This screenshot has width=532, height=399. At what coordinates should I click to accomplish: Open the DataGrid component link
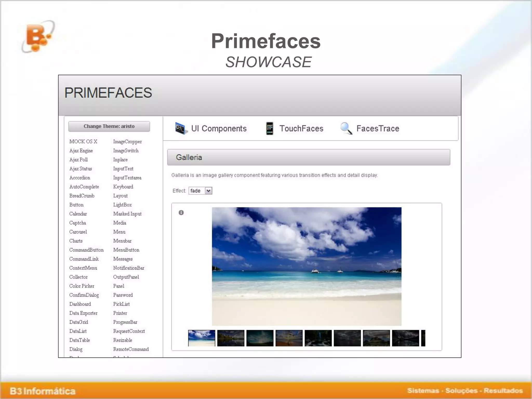[79, 322]
